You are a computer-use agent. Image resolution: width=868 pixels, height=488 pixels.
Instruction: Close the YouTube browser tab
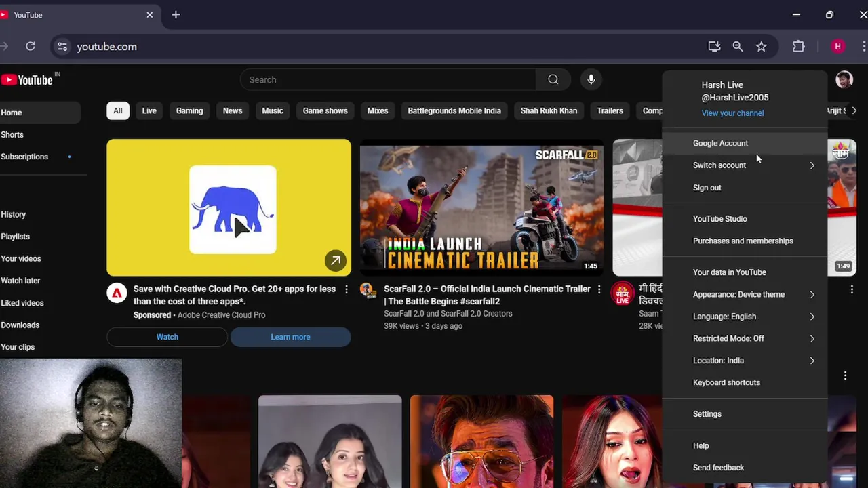pos(150,14)
